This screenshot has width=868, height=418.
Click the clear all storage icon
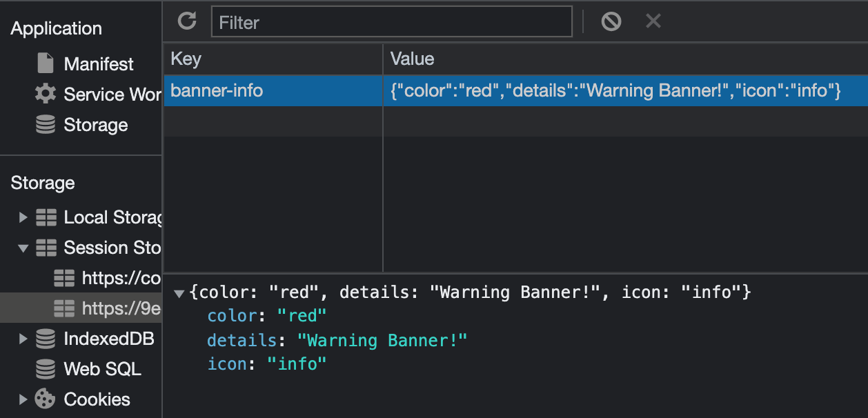click(611, 21)
